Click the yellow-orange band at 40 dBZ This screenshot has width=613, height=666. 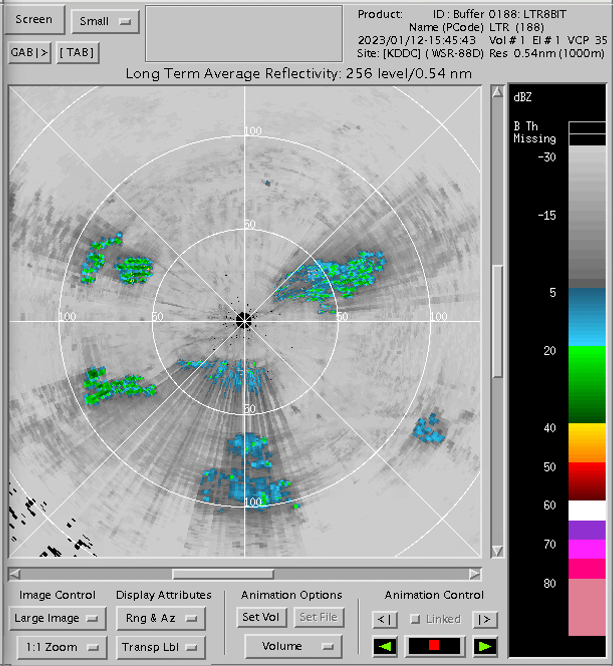pos(587,443)
